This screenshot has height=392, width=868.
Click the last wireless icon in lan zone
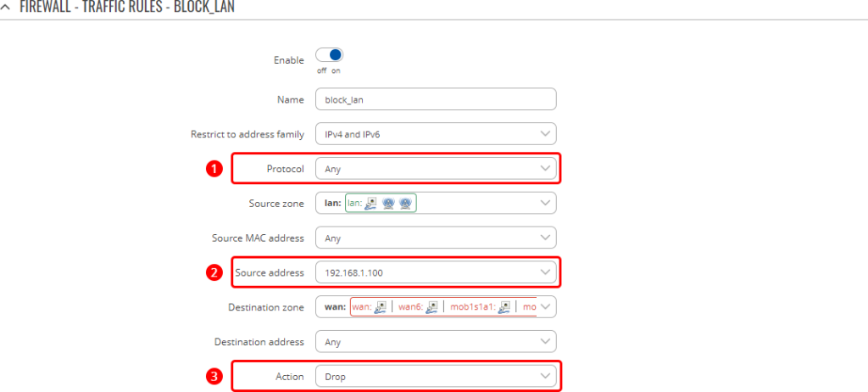coord(406,204)
